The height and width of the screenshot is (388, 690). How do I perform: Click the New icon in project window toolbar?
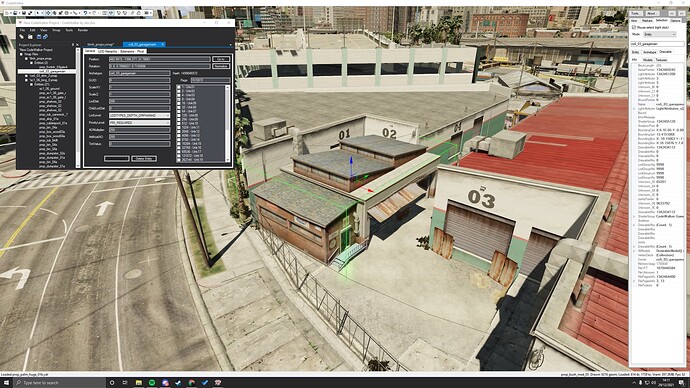(x=22, y=37)
